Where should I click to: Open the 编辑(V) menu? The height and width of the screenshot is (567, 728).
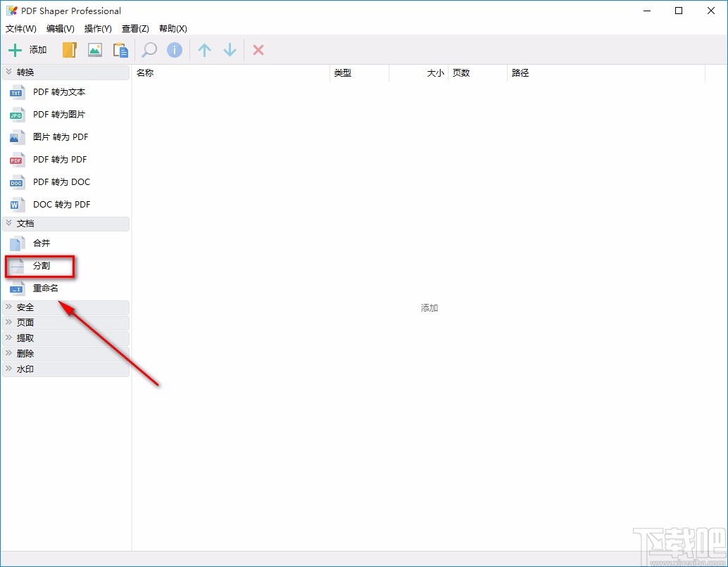[x=61, y=29]
